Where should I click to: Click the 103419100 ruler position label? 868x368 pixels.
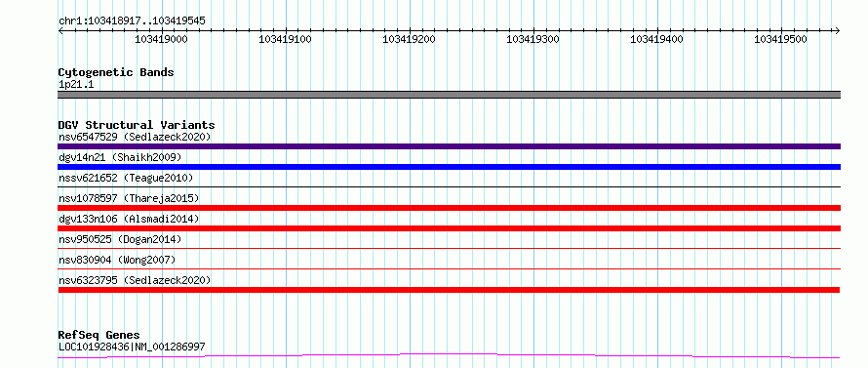[285, 39]
